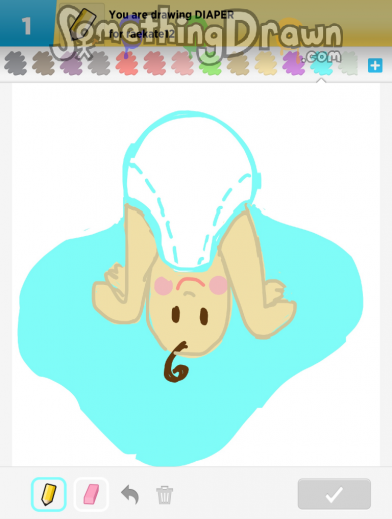
Task: Choose the cyan color swatch
Action: [321, 63]
